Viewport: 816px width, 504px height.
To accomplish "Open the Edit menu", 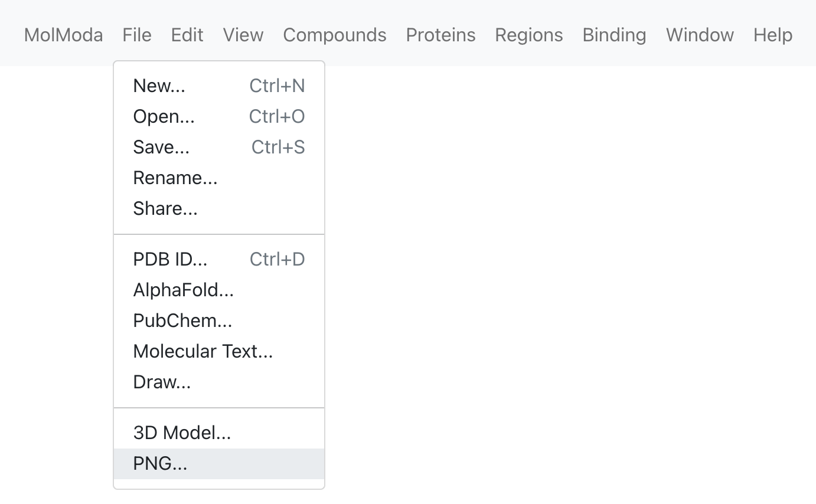I will coord(187,35).
